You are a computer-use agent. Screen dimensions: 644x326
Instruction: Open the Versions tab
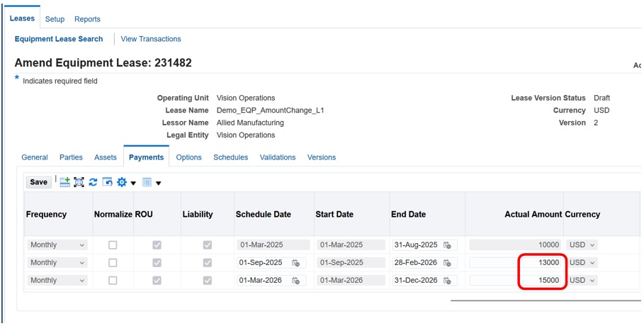click(x=322, y=157)
